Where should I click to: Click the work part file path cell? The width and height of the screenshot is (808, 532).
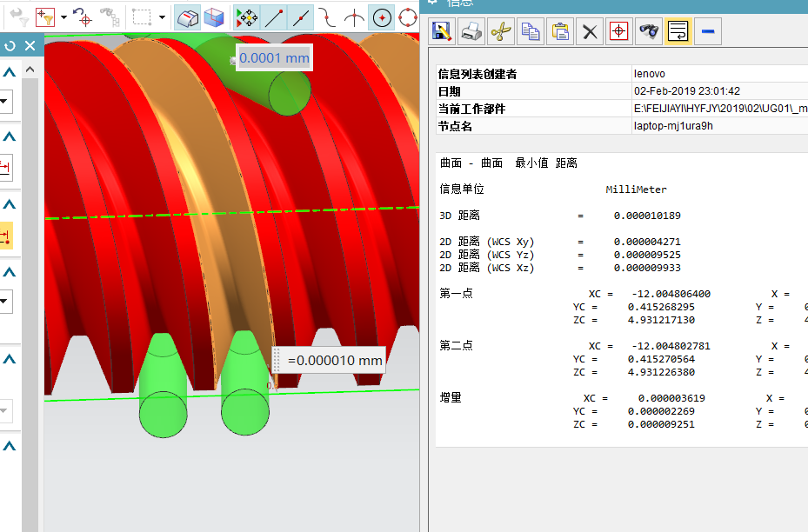click(x=720, y=109)
